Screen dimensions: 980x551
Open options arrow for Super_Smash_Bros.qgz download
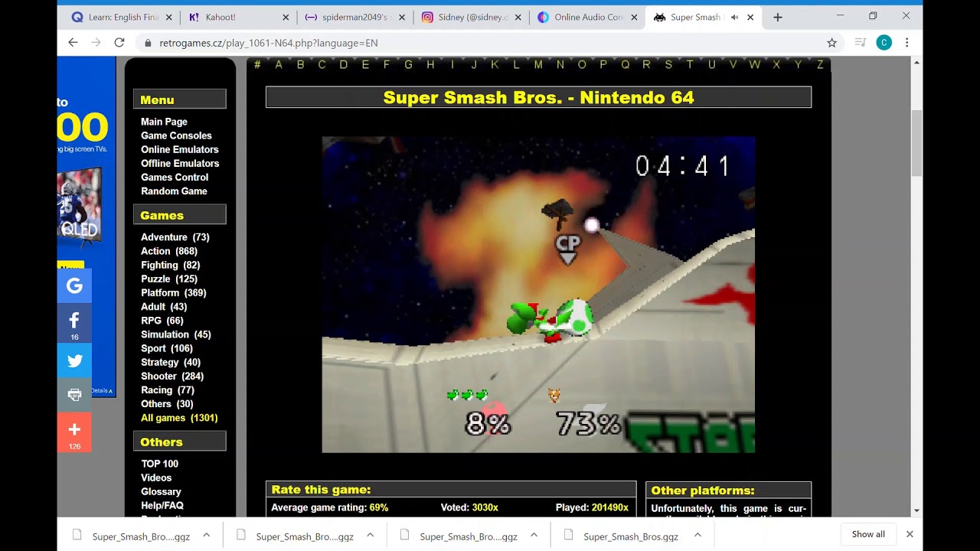(x=697, y=535)
